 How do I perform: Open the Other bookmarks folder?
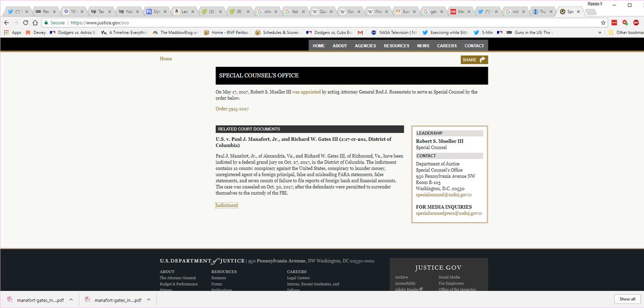625,32
